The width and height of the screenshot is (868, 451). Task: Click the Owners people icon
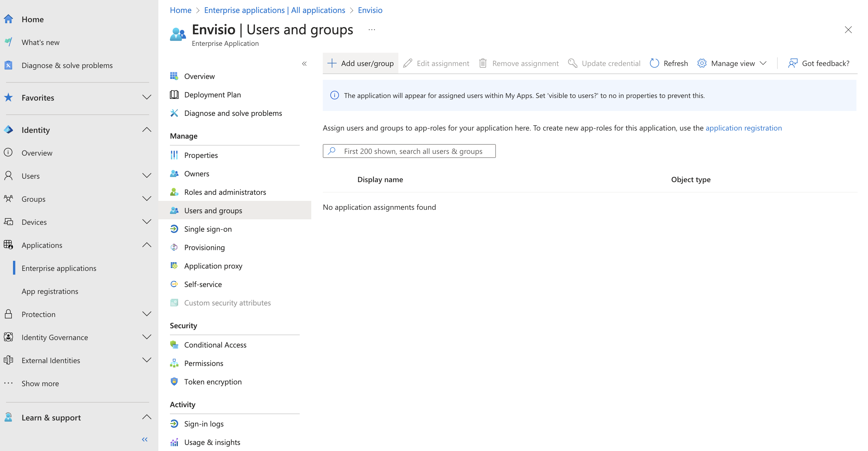tap(174, 173)
